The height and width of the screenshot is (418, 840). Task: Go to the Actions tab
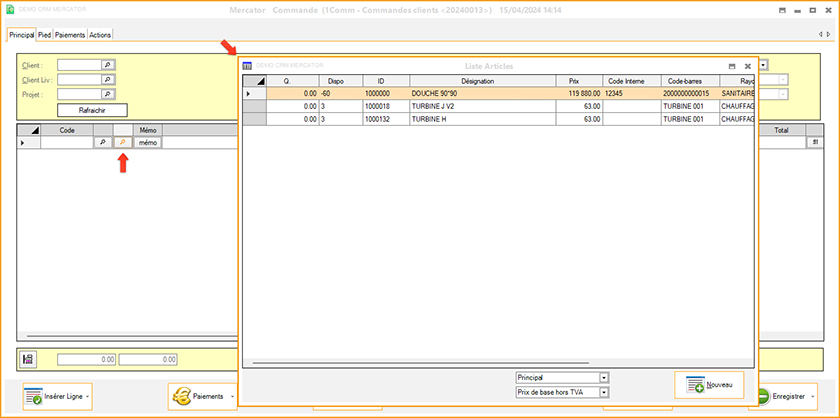[100, 35]
